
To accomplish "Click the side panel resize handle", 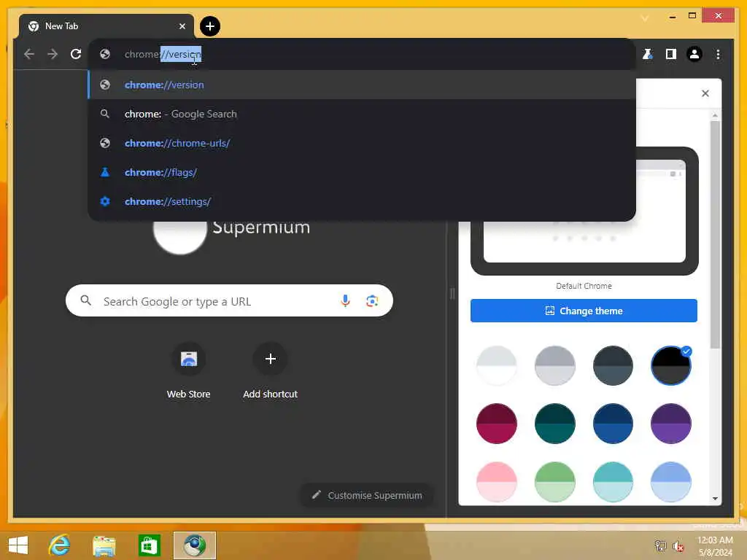I will [452, 293].
